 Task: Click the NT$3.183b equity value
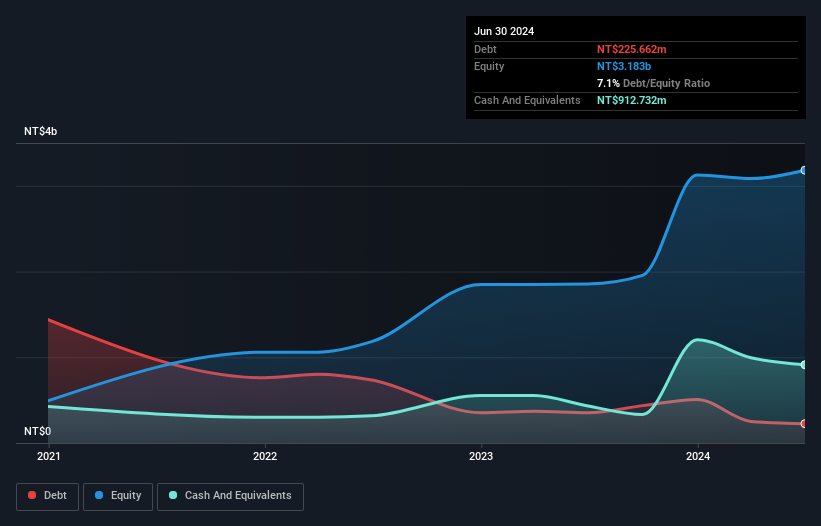pos(624,66)
